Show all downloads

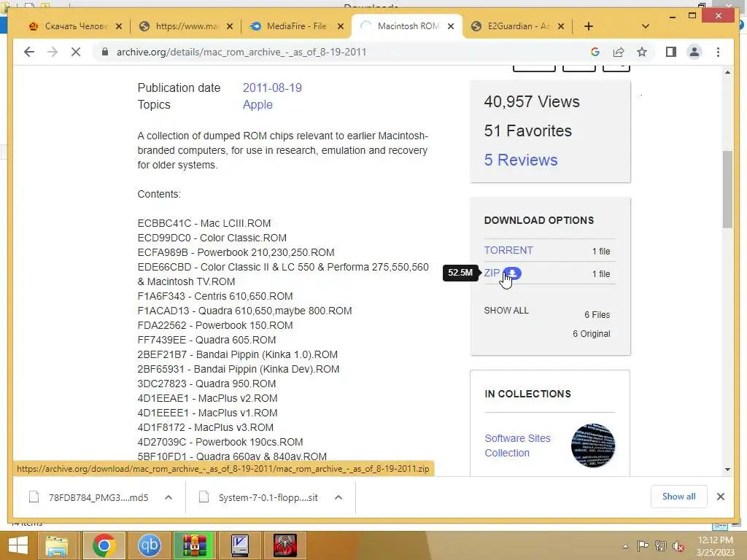point(679,497)
